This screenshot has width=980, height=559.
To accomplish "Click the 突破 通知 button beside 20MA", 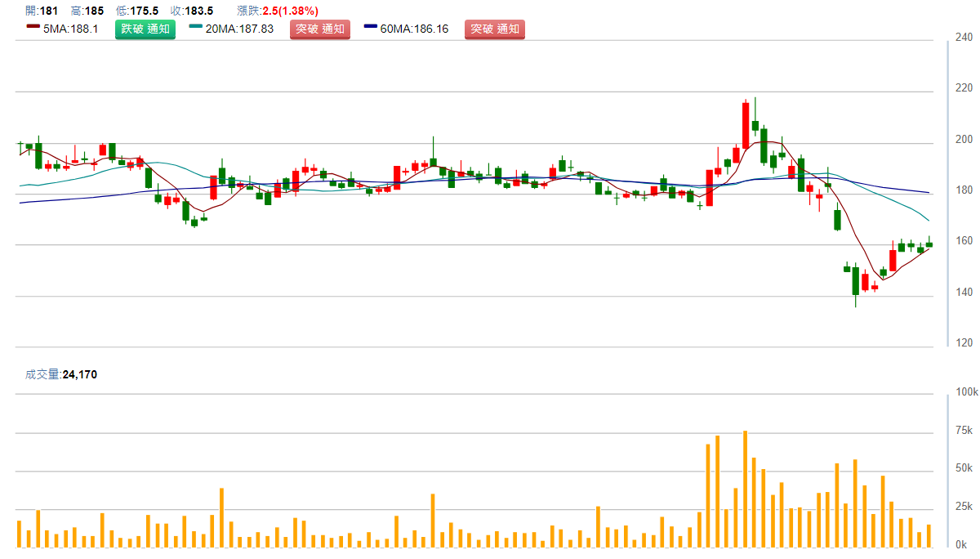I will click(320, 29).
